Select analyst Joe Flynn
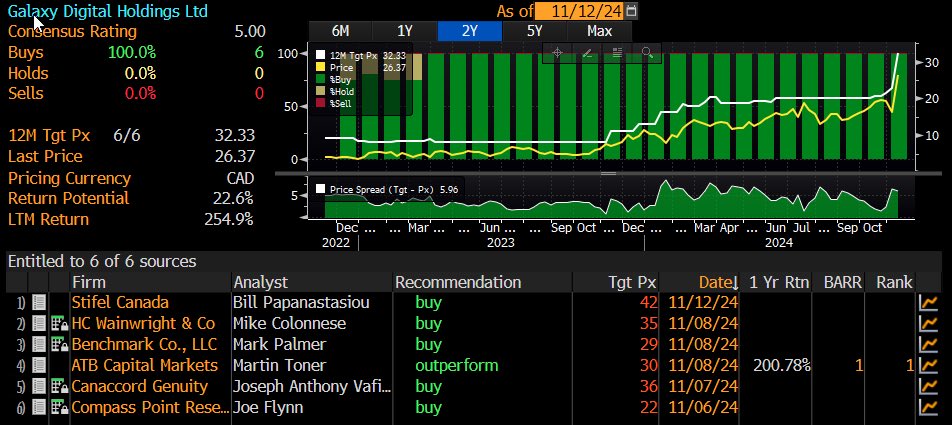Viewport: 952px width, 425px height. click(268, 407)
